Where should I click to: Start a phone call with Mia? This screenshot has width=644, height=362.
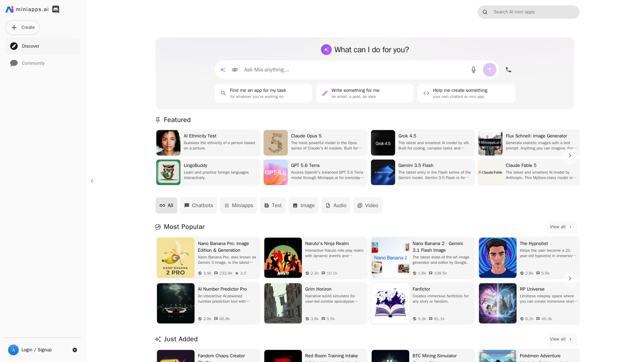(508, 70)
